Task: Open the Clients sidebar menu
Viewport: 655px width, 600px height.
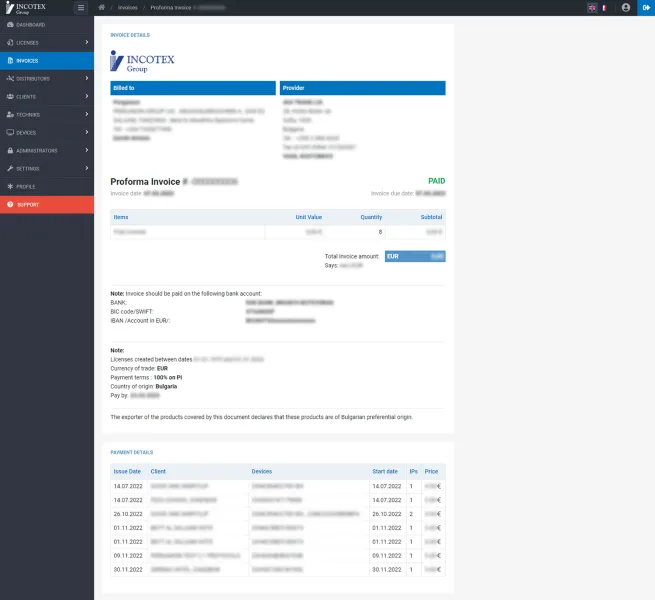Action: point(47,97)
